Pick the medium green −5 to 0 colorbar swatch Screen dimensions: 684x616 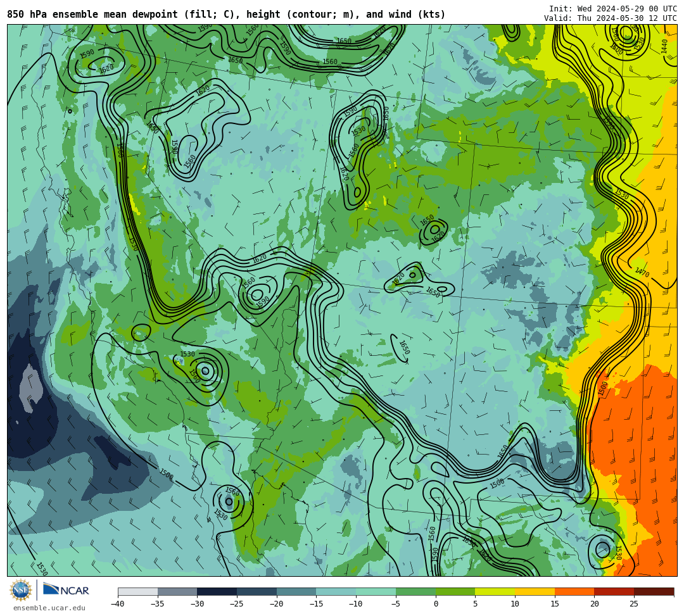coord(415,591)
